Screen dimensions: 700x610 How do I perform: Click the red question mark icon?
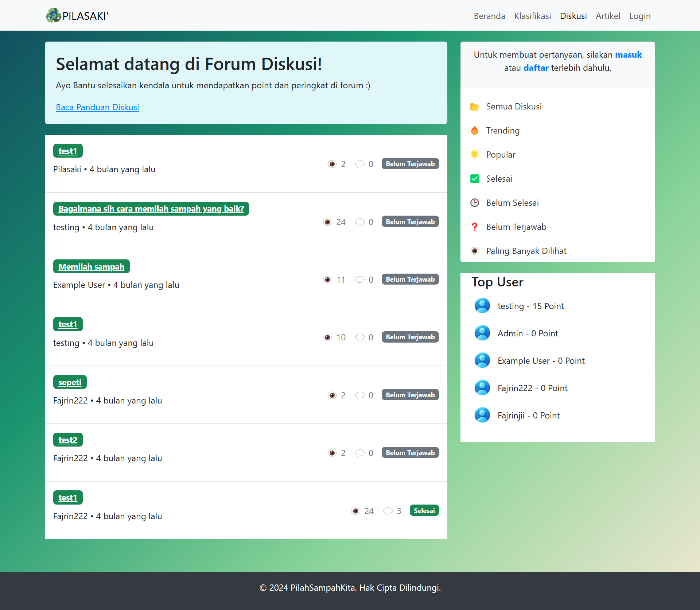click(x=474, y=227)
